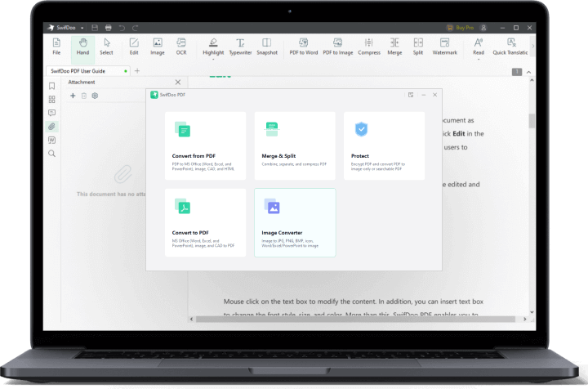Open the Convert to PDF card

206,223
